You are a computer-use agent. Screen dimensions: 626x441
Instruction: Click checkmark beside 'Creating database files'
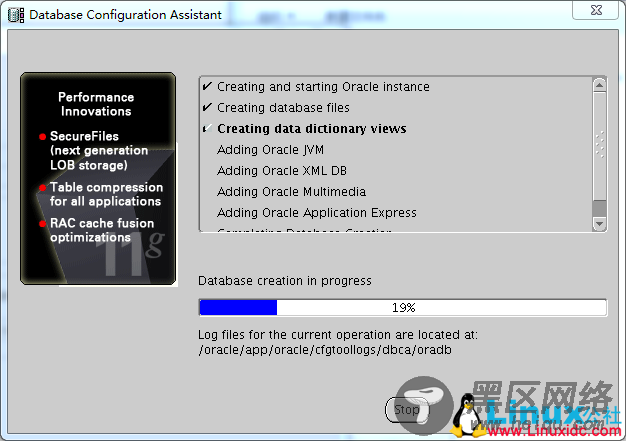click(207, 107)
